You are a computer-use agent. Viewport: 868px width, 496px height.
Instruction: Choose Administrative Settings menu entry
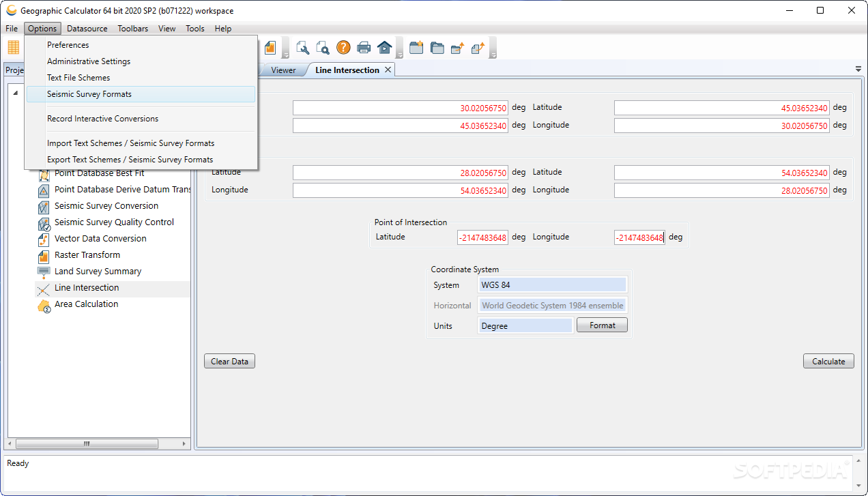click(141, 61)
